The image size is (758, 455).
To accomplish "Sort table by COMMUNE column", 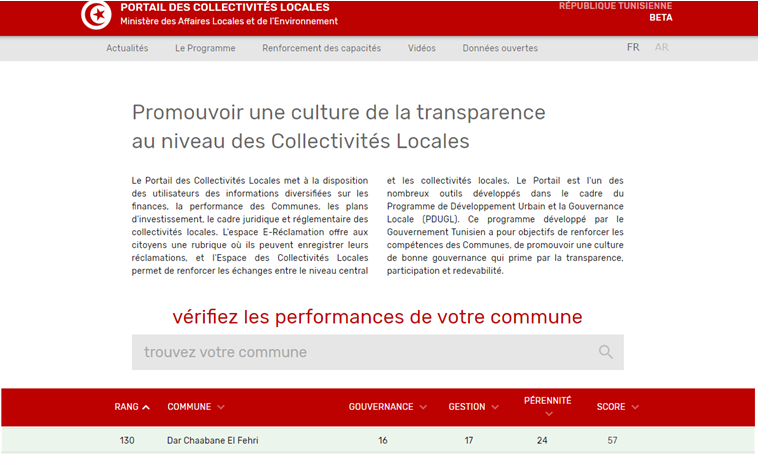I will (196, 407).
